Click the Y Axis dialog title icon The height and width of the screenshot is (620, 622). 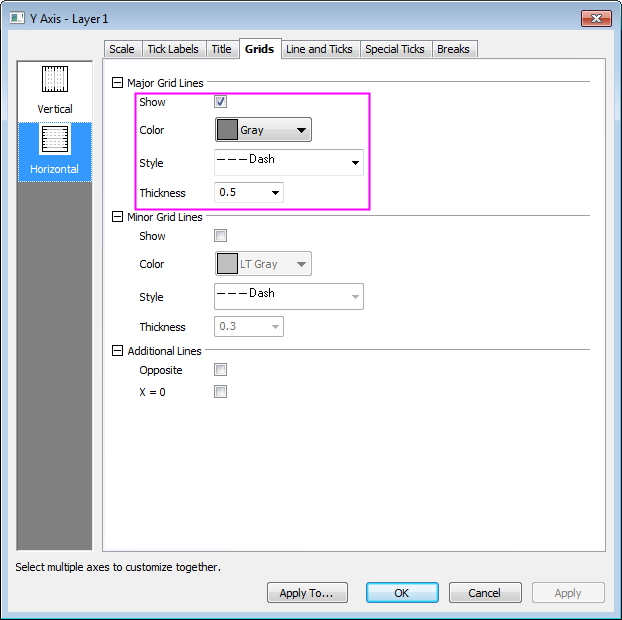(x=17, y=18)
